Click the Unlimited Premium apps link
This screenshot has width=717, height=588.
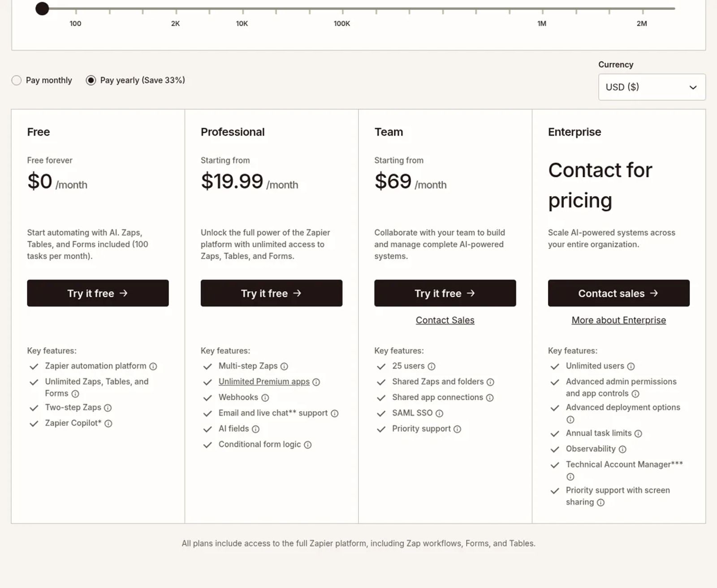click(264, 382)
